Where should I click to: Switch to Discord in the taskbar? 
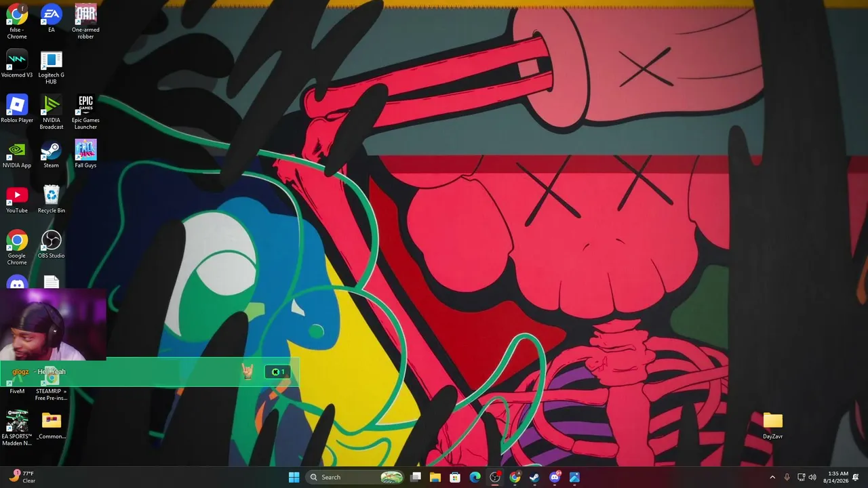click(555, 477)
